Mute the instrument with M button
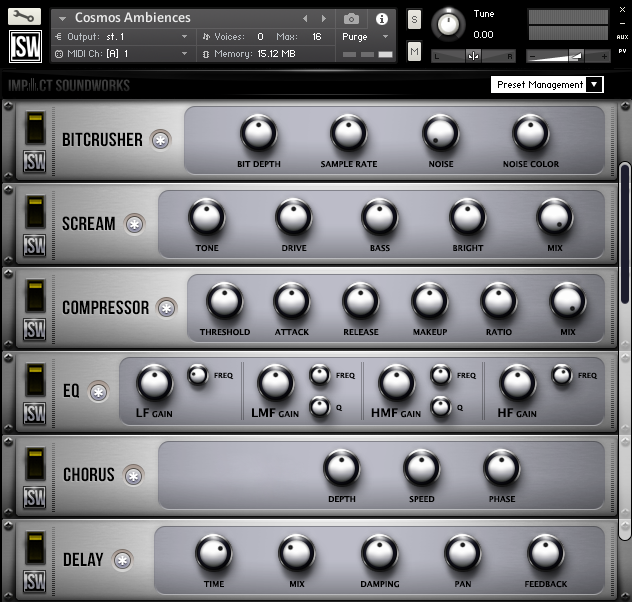This screenshot has width=632, height=602. (x=414, y=51)
